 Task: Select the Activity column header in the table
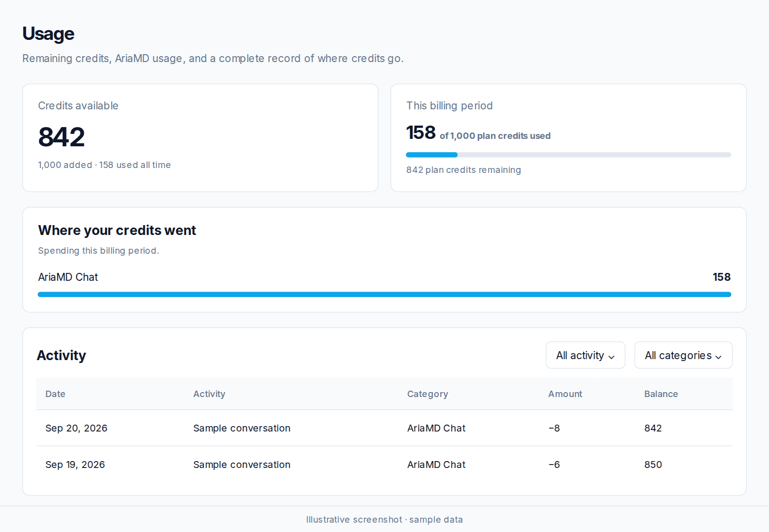click(x=209, y=394)
